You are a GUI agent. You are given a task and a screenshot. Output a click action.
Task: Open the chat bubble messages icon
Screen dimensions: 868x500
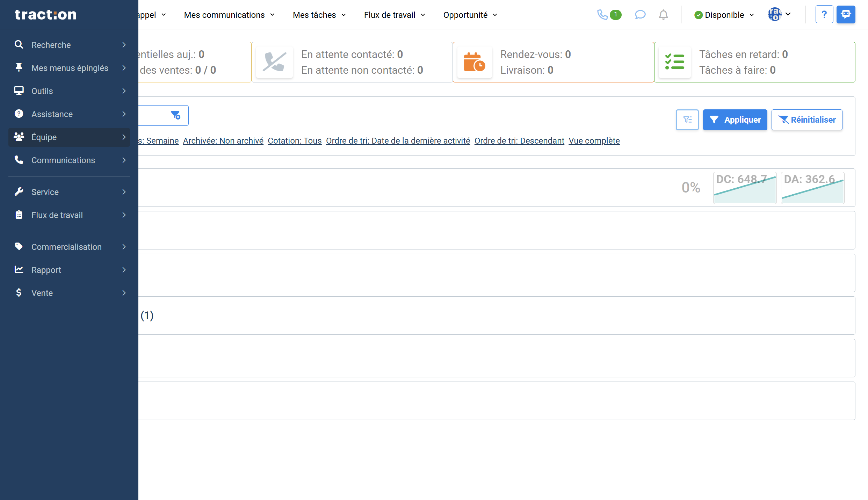point(640,15)
